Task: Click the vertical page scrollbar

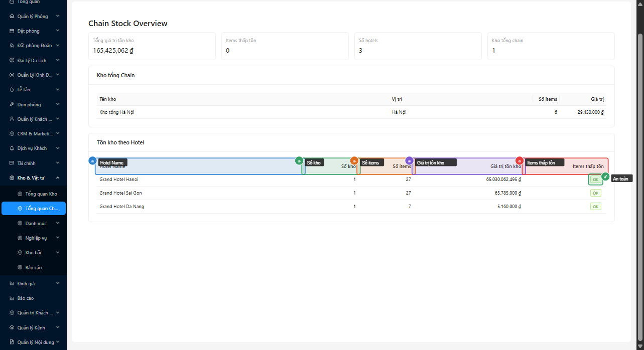Action: 640,176
